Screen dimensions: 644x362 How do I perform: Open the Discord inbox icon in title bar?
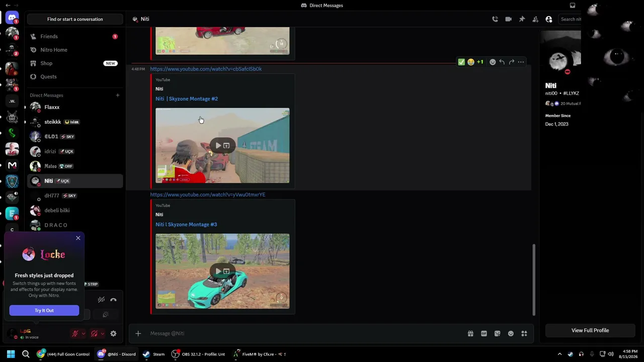[573, 6]
